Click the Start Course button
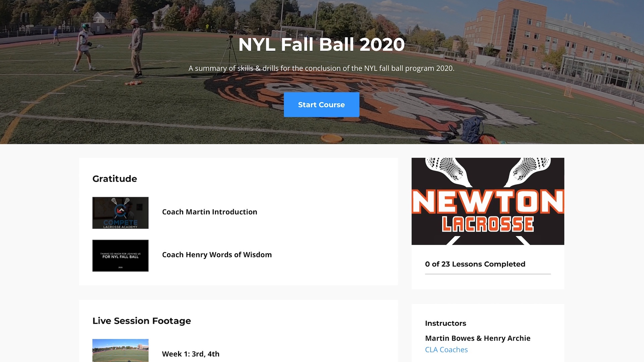The image size is (644, 362). pos(321,105)
